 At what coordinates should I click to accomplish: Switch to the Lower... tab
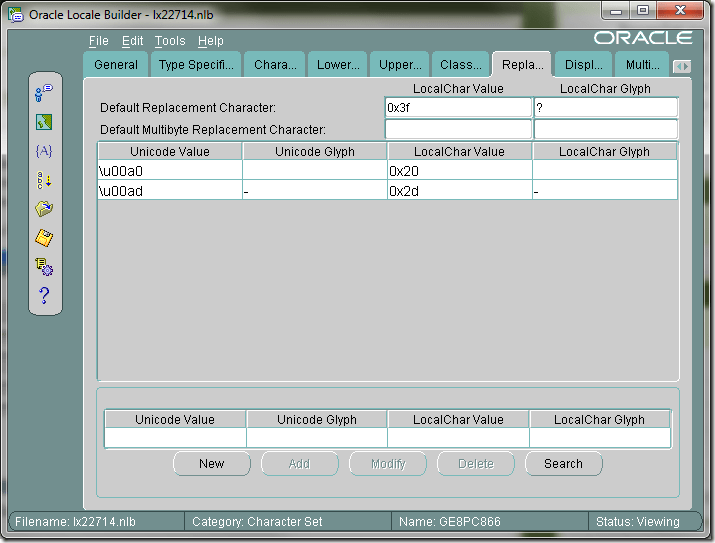[x=338, y=65]
